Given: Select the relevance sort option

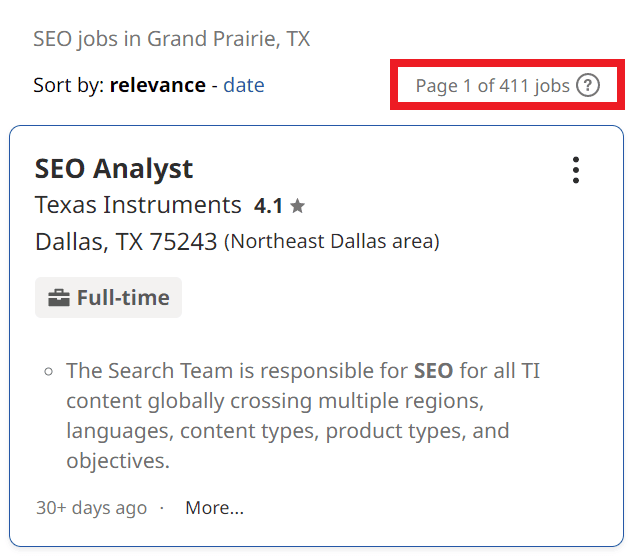Looking at the screenshot, I should tap(158, 85).
